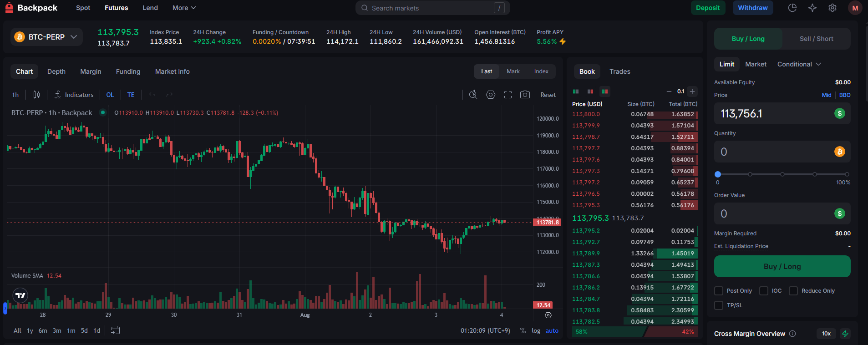Switch to the Margin tab
This screenshot has height=345, width=868.
coord(91,71)
